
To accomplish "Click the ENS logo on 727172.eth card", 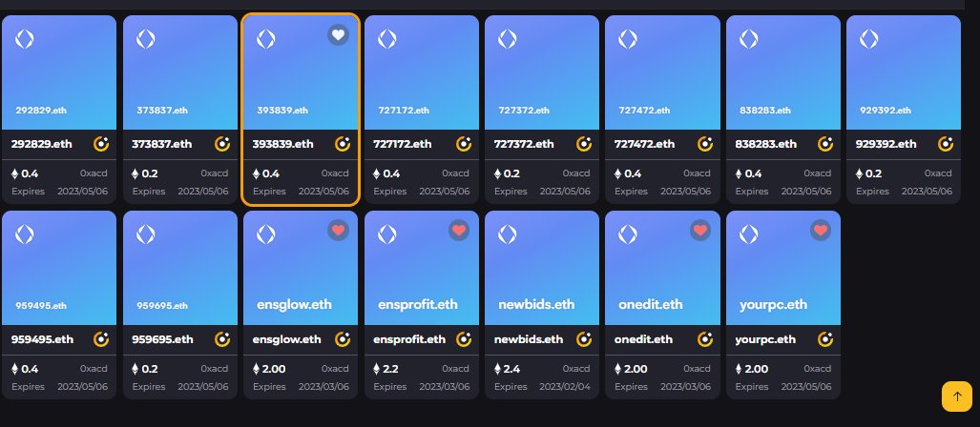I will [386, 39].
